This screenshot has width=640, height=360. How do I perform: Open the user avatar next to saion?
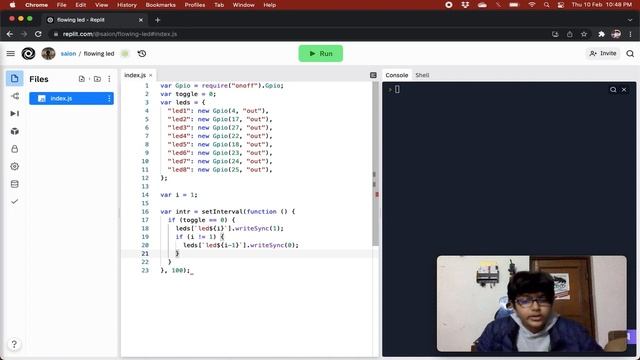48,53
